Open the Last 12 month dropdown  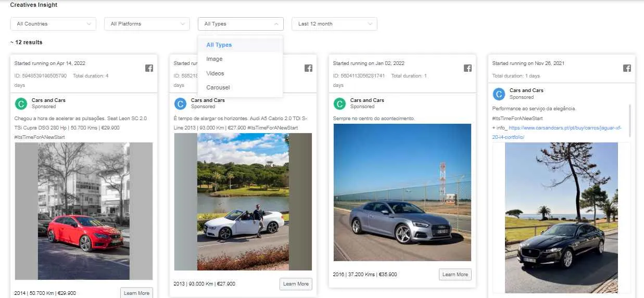click(334, 24)
